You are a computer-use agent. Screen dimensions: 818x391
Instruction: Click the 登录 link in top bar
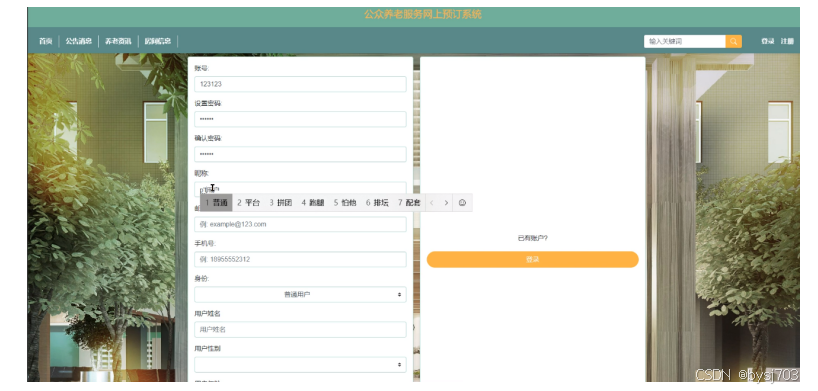[767, 41]
